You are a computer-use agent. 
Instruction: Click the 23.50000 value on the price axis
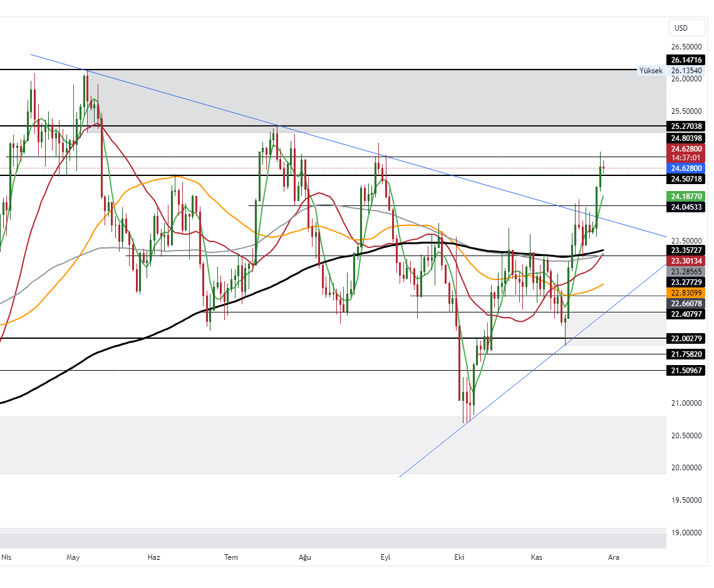pyautogui.click(x=685, y=240)
